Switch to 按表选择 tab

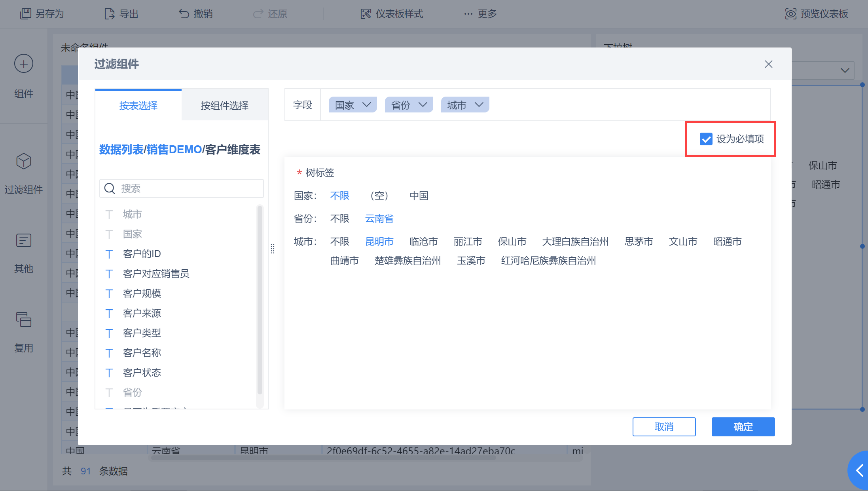pos(138,105)
